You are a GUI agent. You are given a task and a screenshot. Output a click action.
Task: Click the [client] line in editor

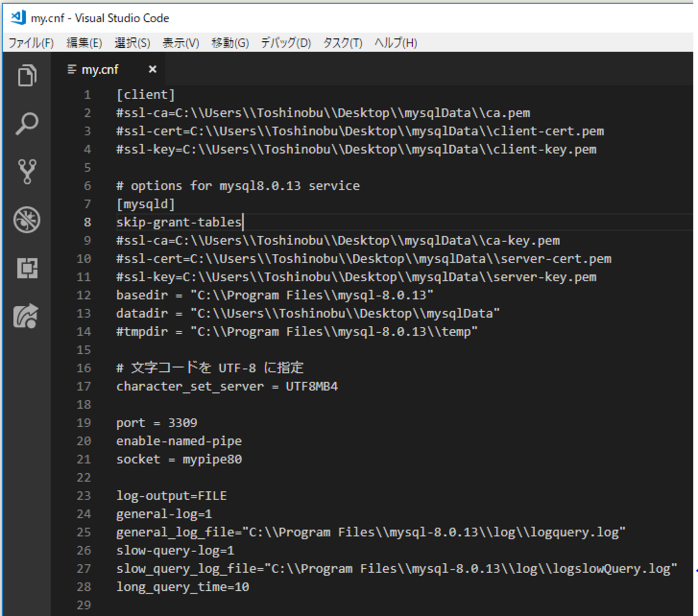coord(146,95)
